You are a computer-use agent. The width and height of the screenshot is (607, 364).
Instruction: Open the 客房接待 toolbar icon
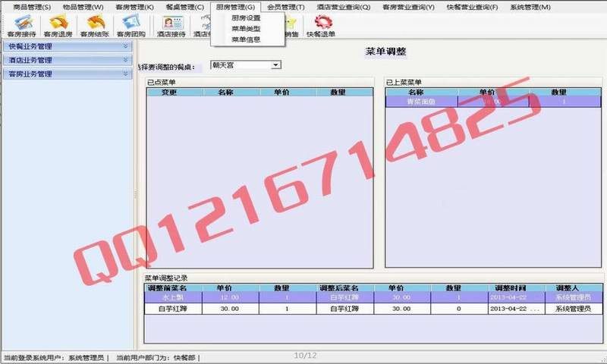(22, 26)
